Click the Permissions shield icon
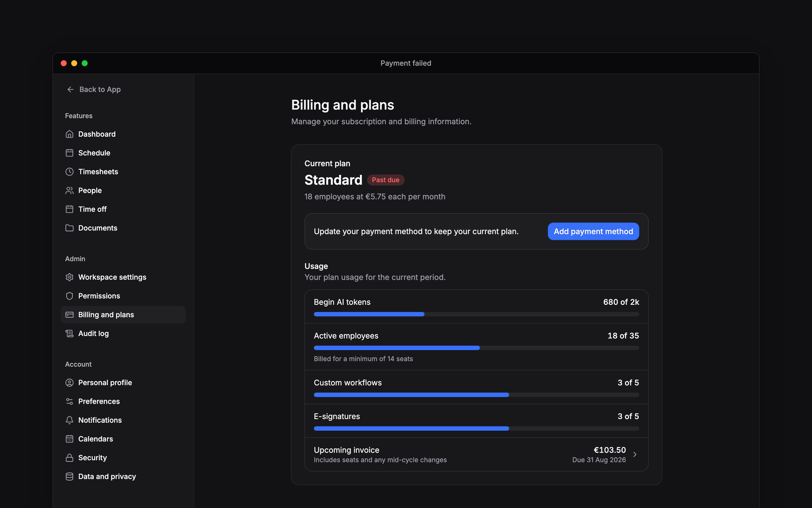 pyautogui.click(x=70, y=296)
